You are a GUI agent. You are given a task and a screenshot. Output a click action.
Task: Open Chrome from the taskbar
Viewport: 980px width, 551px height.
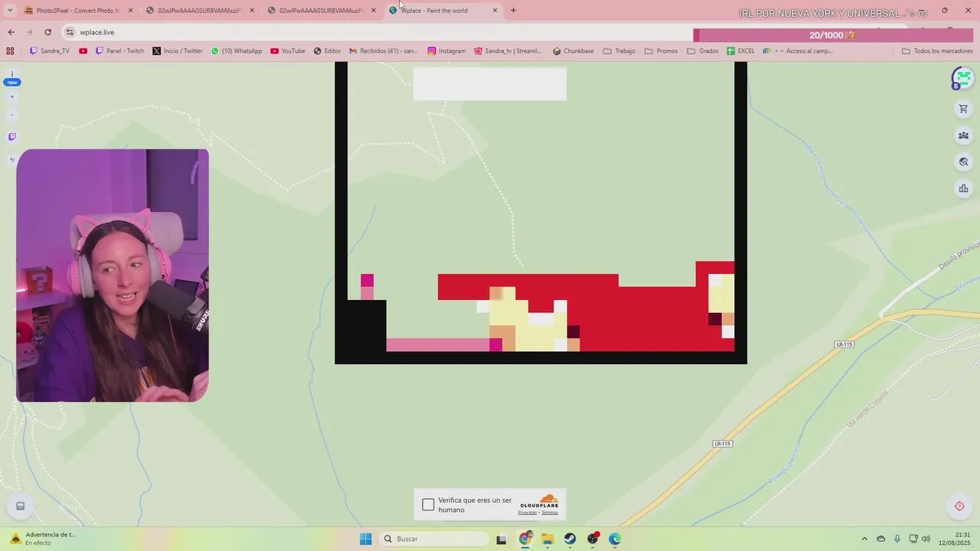coord(525,539)
